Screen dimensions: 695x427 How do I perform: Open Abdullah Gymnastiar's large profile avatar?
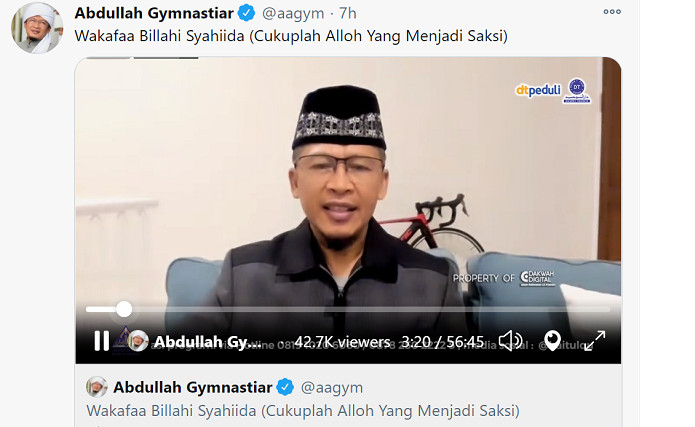pos(37,28)
